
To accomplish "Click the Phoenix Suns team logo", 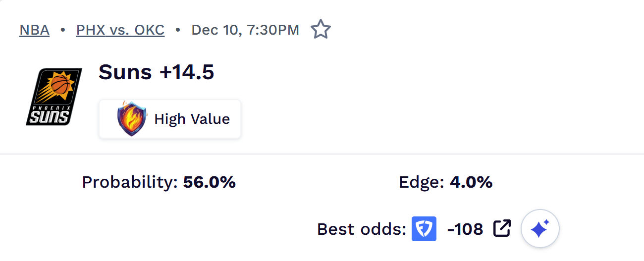I will tap(54, 97).
